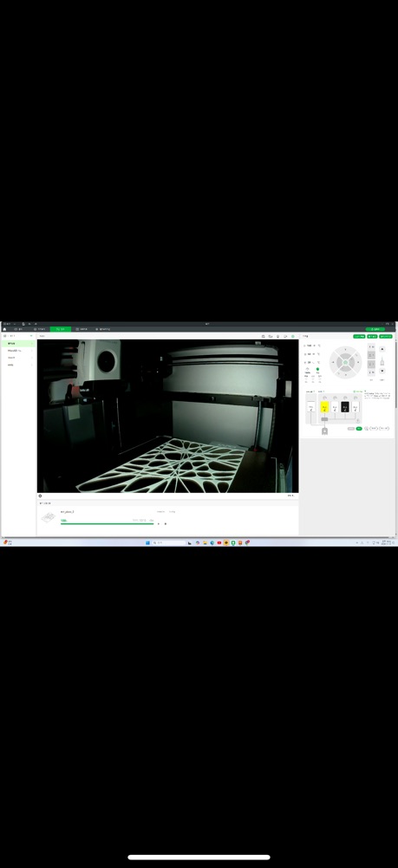The image size is (398, 868).
Task: Select the black AMS filament slot
Action: tap(345, 407)
